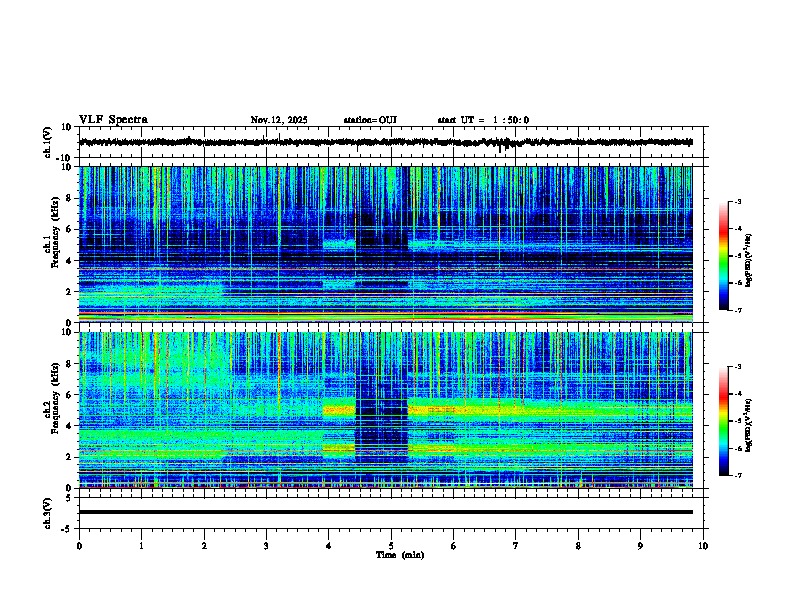The width and height of the screenshot is (792, 612).
Task: Click the "Time (min)" axis title
Action: [400, 555]
